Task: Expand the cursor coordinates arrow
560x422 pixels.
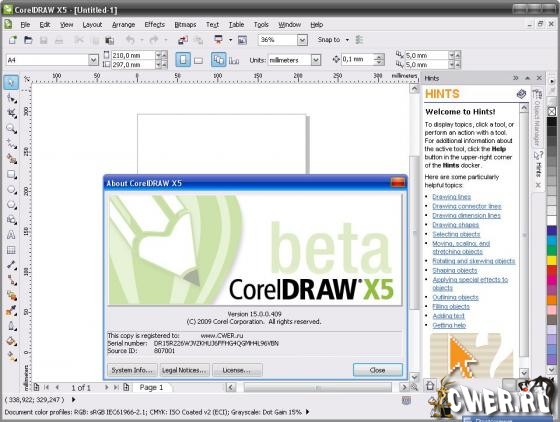Action: click(74, 400)
